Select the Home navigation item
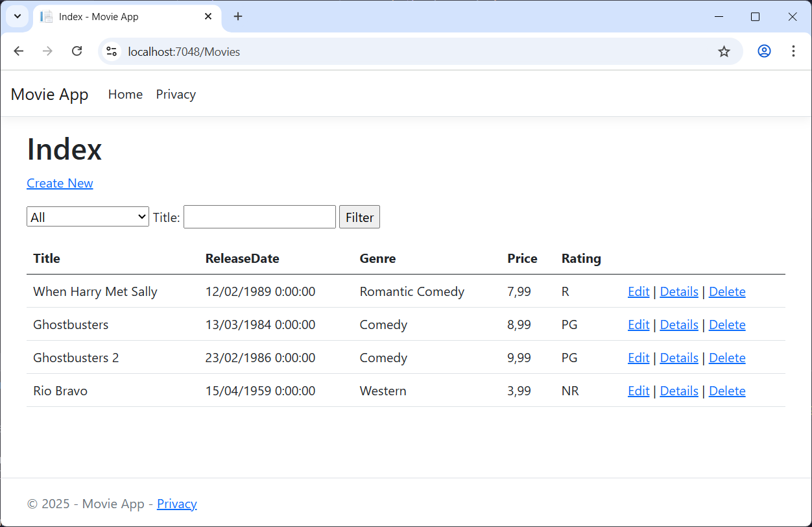 pos(125,94)
